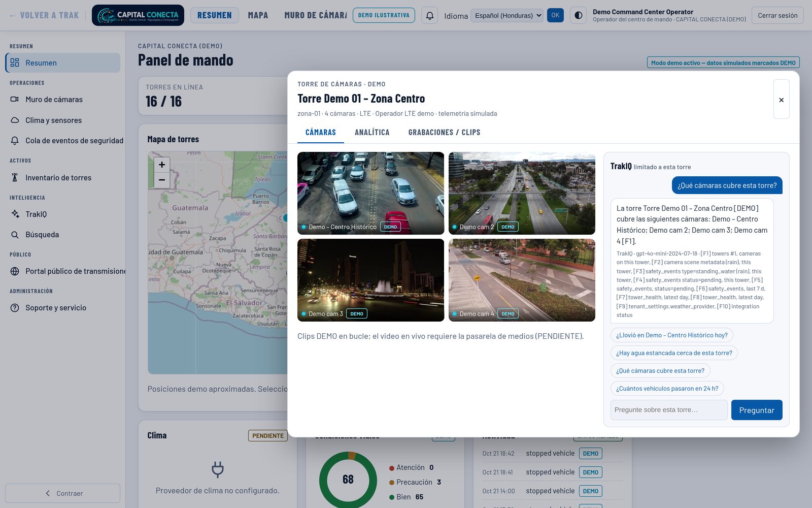The image size is (812, 508).
Task: Click the Capital Conecta logo
Action: click(138, 15)
